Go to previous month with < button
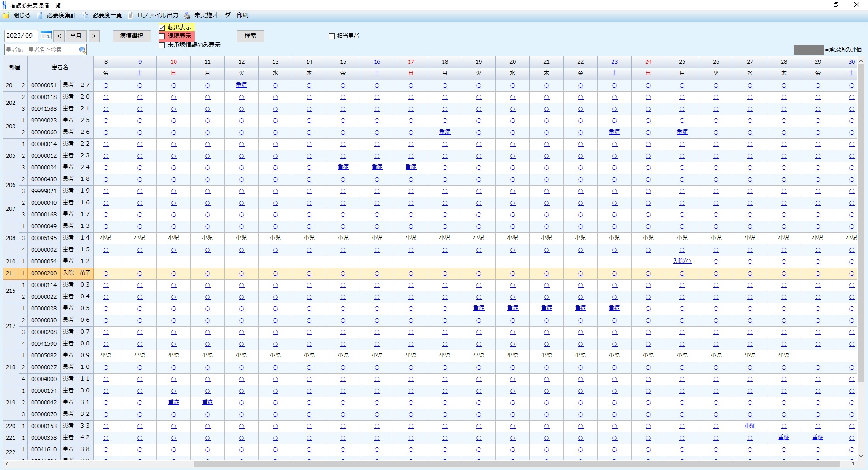868x470 pixels. (x=59, y=36)
